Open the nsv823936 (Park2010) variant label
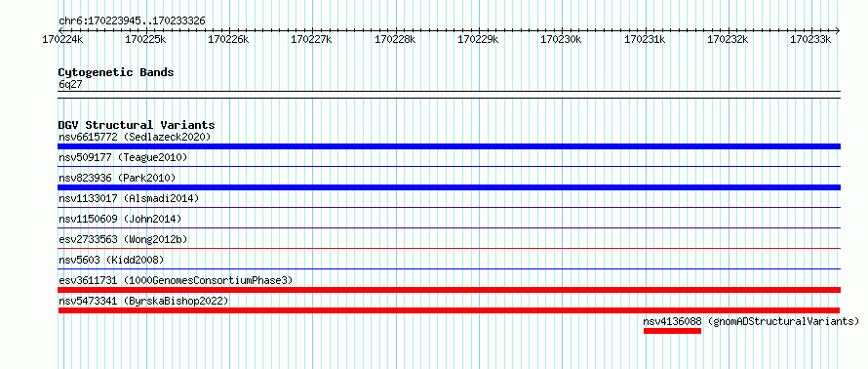 click(x=117, y=178)
